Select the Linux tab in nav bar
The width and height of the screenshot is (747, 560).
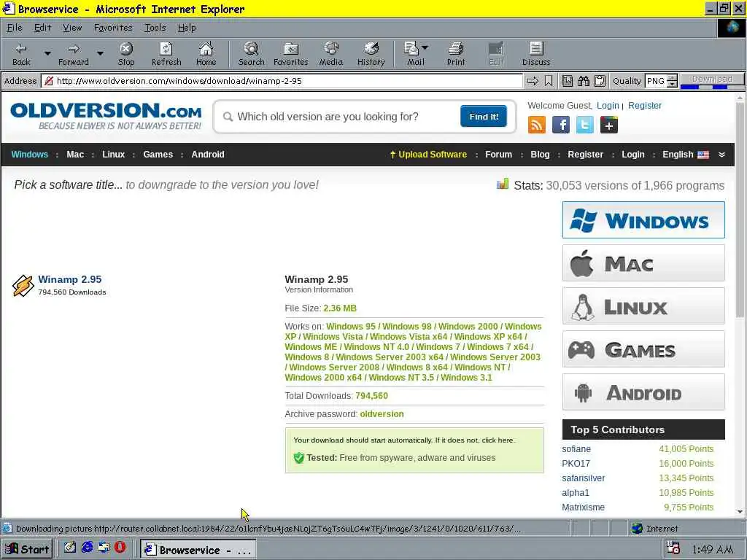click(x=113, y=155)
